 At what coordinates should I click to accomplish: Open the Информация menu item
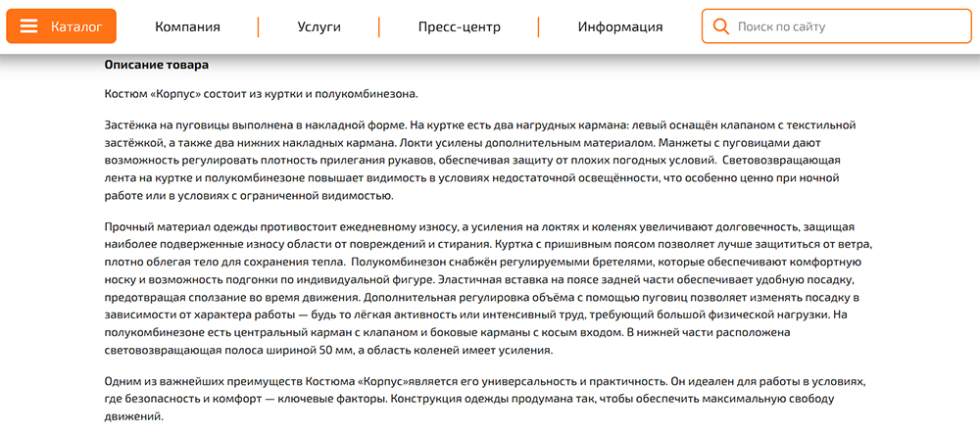[x=620, y=26]
